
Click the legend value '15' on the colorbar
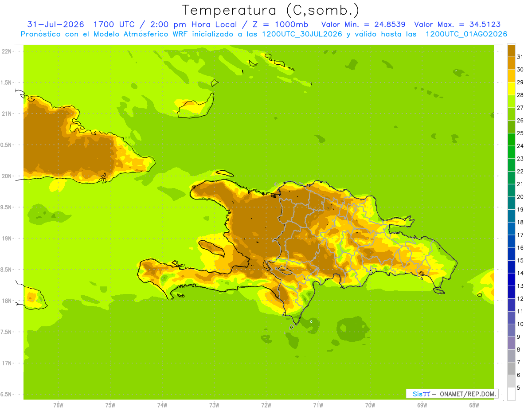(520, 261)
